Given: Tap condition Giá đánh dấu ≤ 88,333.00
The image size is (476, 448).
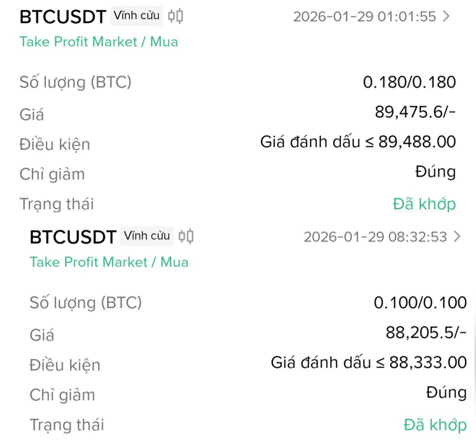Looking at the screenshot, I should (x=368, y=362).
